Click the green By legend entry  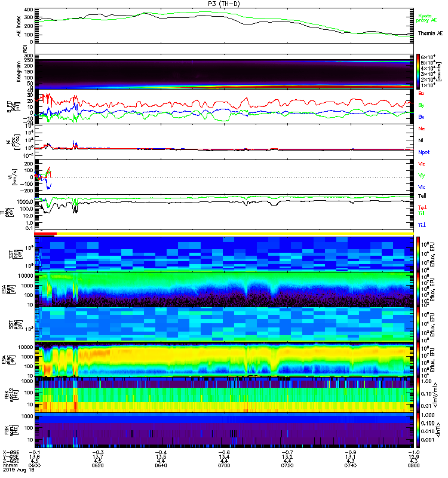tap(422, 105)
